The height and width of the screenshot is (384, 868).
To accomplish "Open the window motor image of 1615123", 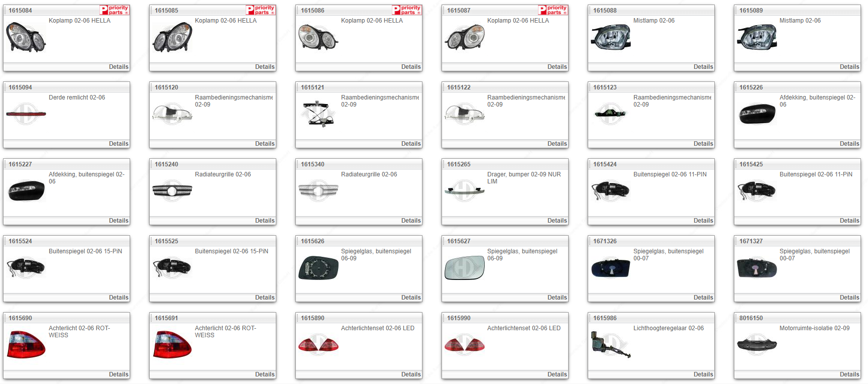I will coord(610,114).
